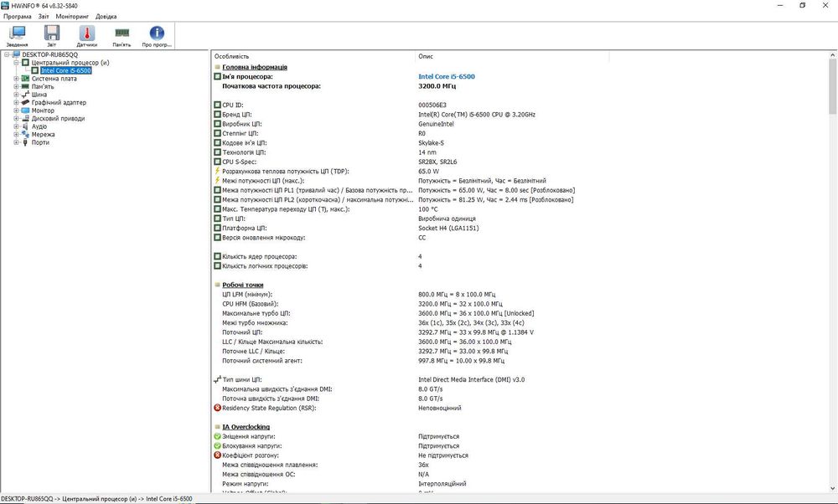The width and height of the screenshot is (838, 504).
Task: Click the Звіт floppy-disk report icon
Action: [52, 33]
